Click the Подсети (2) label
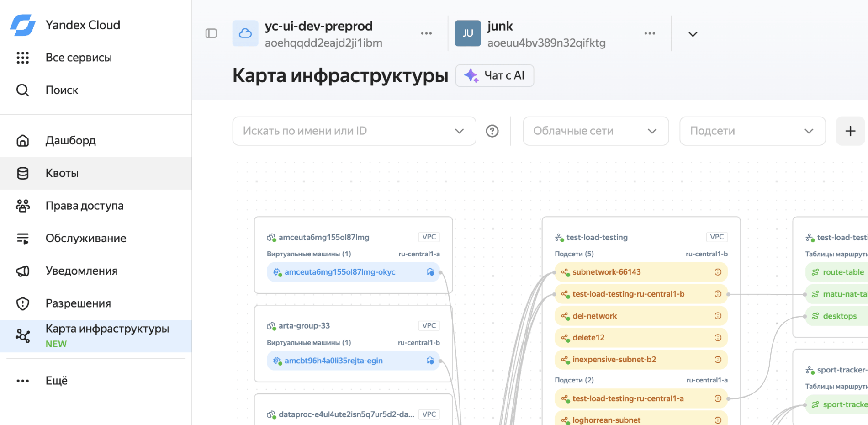 tap(574, 380)
